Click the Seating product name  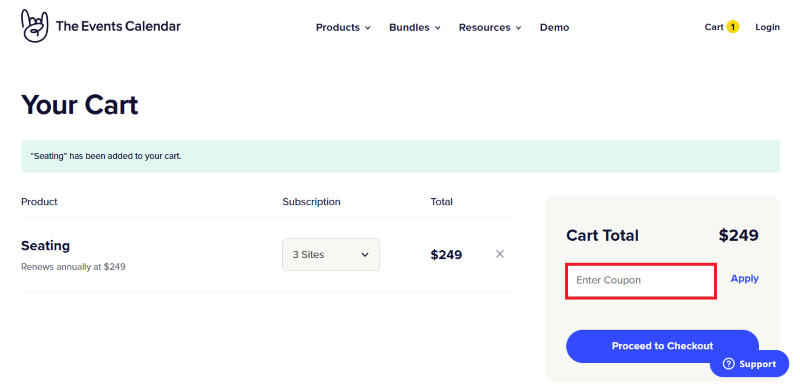45,246
